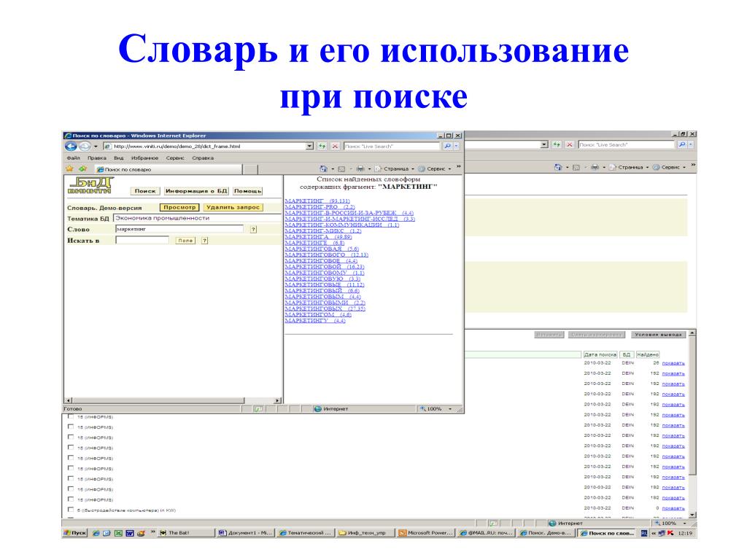
Task: Stop loading in the front IE window
Action: click(335, 146)
